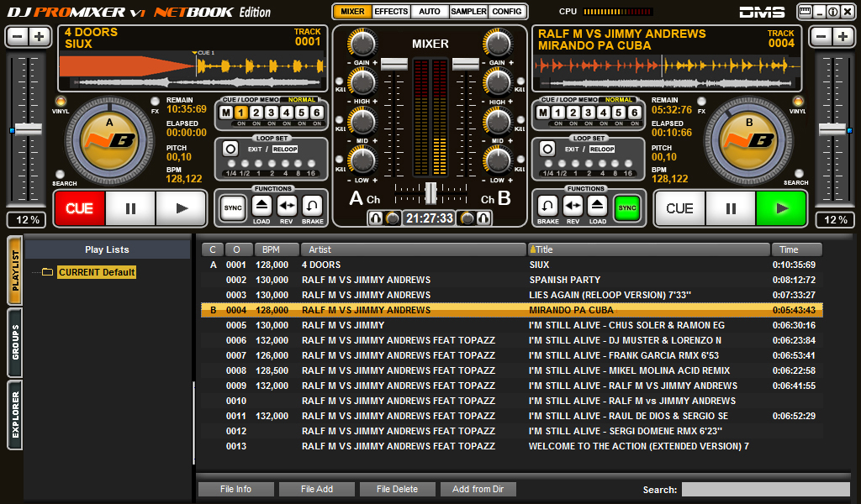Open the SAMPLER tab
Screen dimensions: 861x504
(468, 12)
